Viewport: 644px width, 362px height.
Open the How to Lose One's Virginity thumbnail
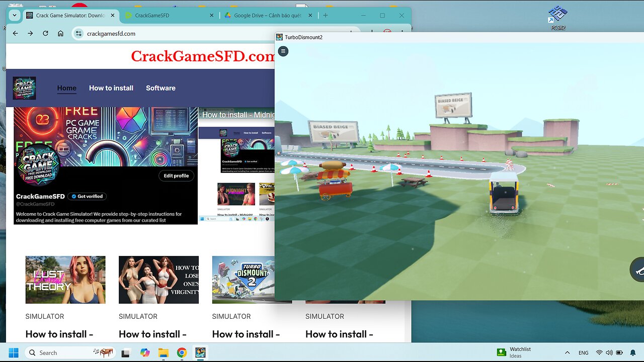click(x=158, y=280)
